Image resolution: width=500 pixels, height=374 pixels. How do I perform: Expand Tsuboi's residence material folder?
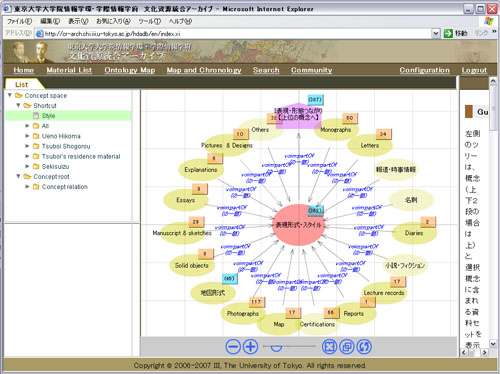[27, 156]
